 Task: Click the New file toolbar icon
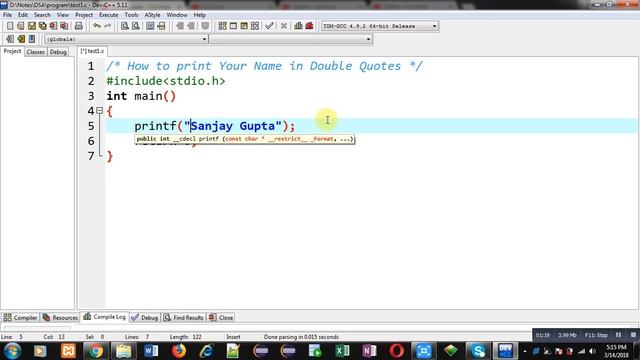coord(10,26)
